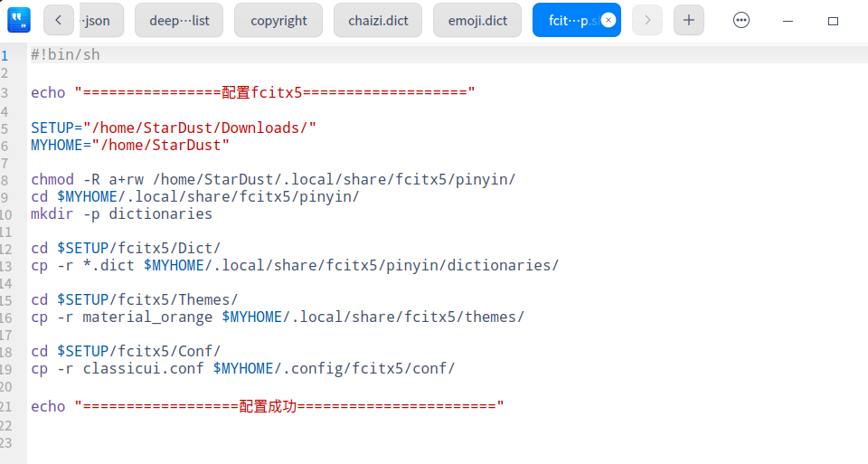Click the cd $SETUP/fcitx5/Dict/ line
The width and height of the screenshot is (868, 464).
(x=126, y=248)
